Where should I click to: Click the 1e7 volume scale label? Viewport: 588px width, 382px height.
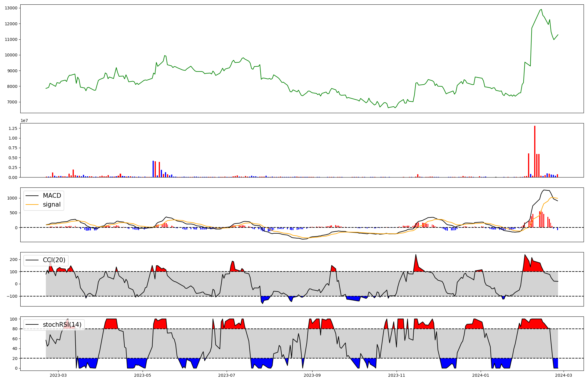coord(24,120)
